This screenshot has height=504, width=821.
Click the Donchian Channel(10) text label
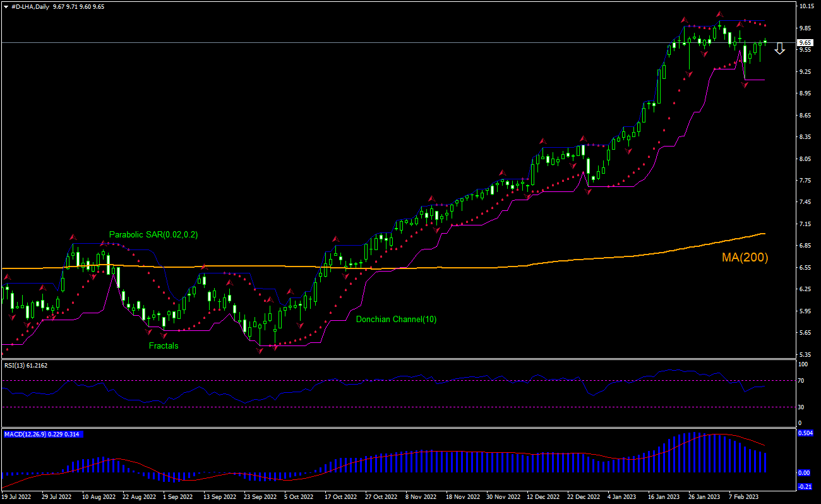pos(396,319)
